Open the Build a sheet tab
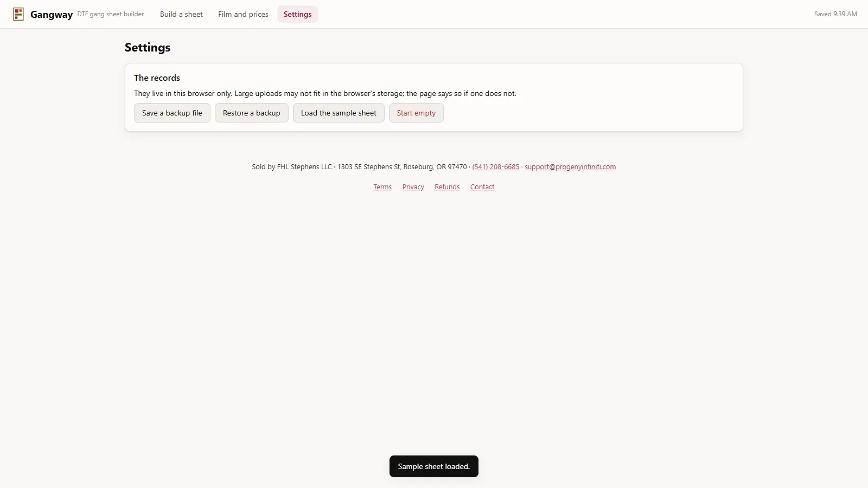Screen dimensions: 868x488 [181, 14]
